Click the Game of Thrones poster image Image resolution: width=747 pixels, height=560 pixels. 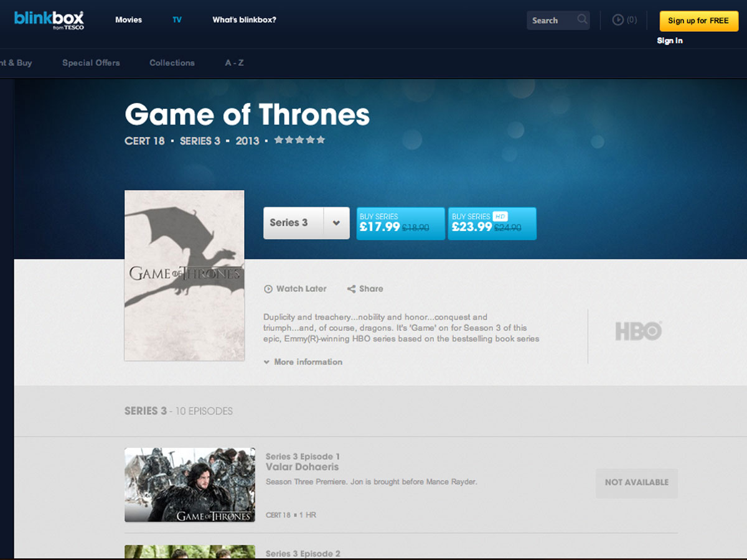pyautogui.click(x=184, y=276)
